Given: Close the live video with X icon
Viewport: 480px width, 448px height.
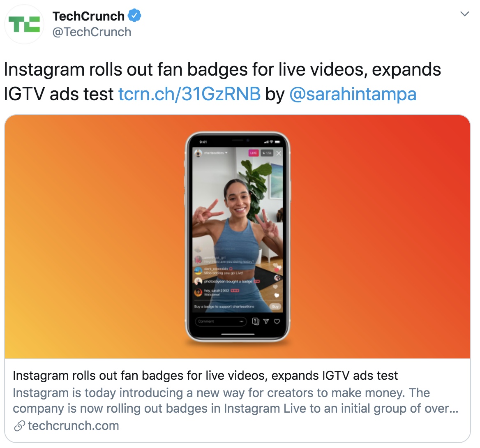Looking at the screenshot, I should coord(279,153).
